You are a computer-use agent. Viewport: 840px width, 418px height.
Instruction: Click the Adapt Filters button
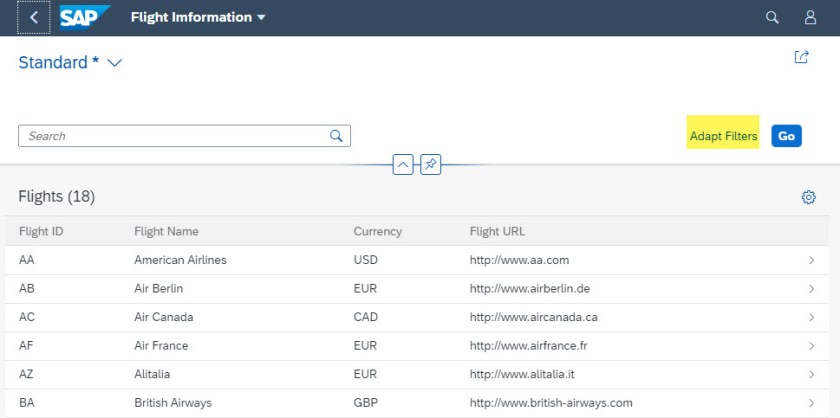click(x=723, y=136)
